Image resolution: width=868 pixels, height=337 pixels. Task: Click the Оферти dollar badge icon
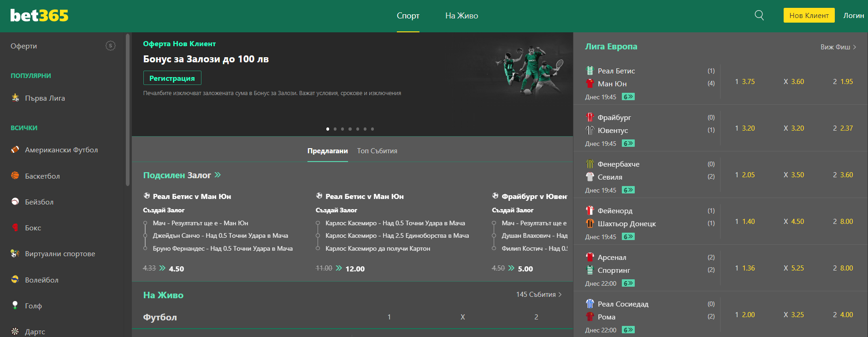(x=111, y=46)
